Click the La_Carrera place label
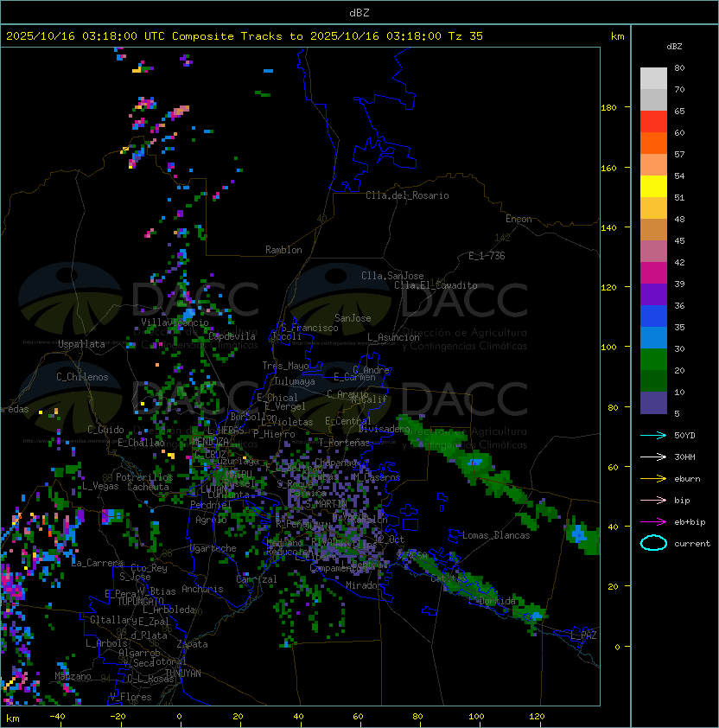The height and width of the screenshot is (728, 719). (98, 563)
